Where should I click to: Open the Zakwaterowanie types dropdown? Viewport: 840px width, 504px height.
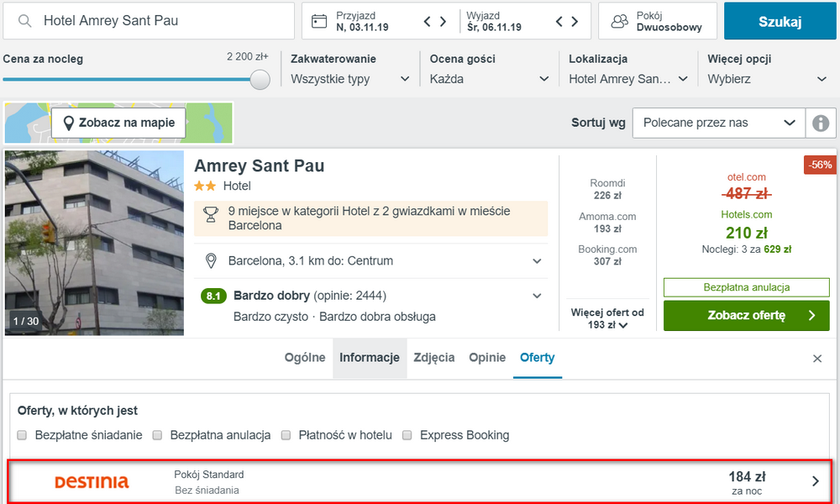349,79
